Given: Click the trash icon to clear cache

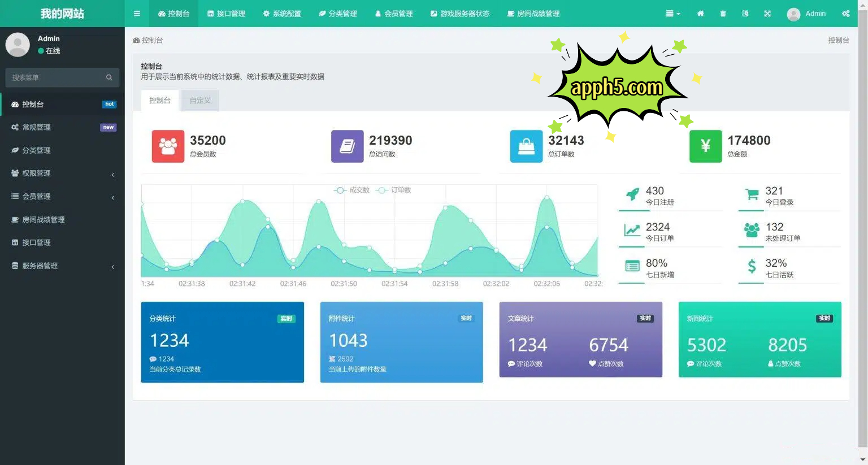Looking at the screenshot, I should point(723,14).
